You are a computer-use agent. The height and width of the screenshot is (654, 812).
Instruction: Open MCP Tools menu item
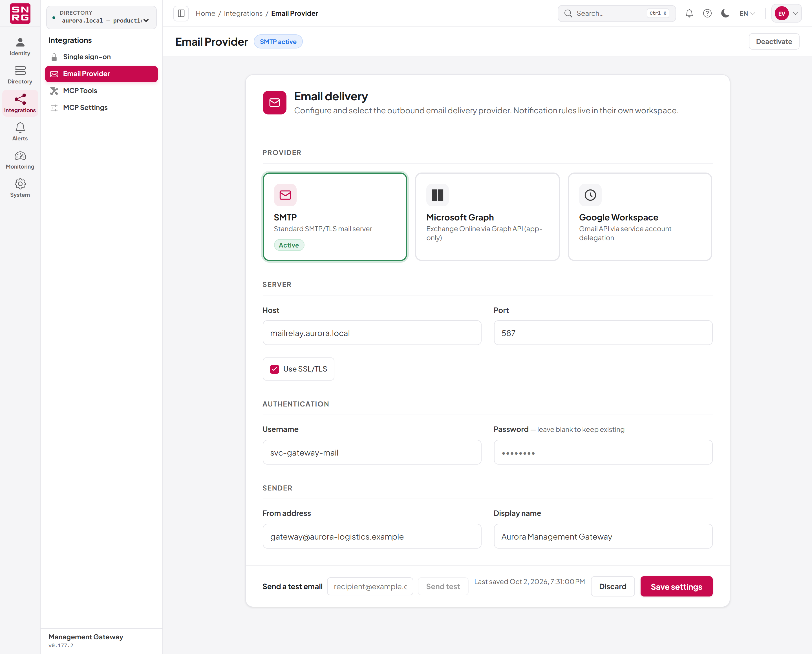click(101, 91)
